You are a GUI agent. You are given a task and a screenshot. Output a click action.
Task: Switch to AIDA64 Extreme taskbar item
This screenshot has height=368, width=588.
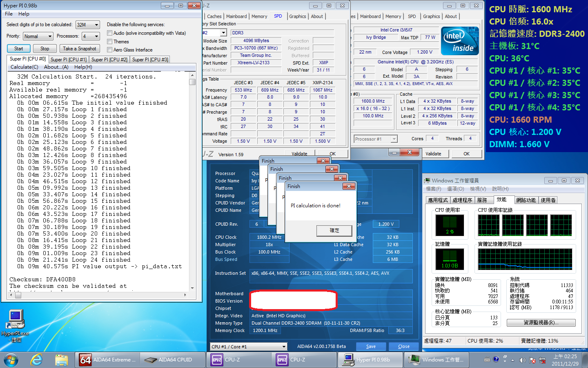[x=107, y=360]
